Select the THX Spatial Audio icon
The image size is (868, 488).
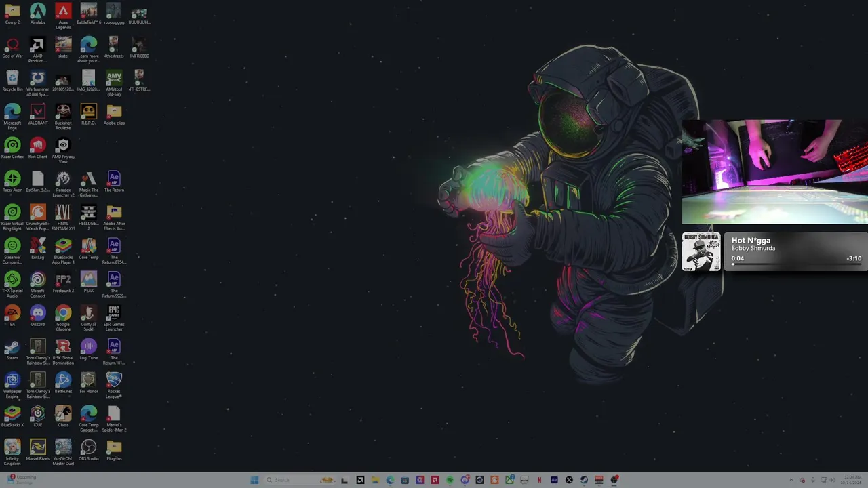[x=12, y=284]
